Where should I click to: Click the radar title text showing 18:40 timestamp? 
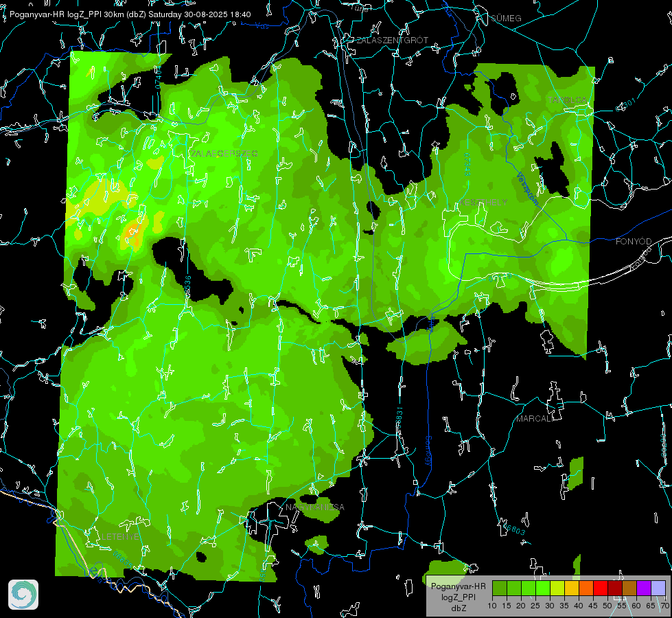coord(130,14)
